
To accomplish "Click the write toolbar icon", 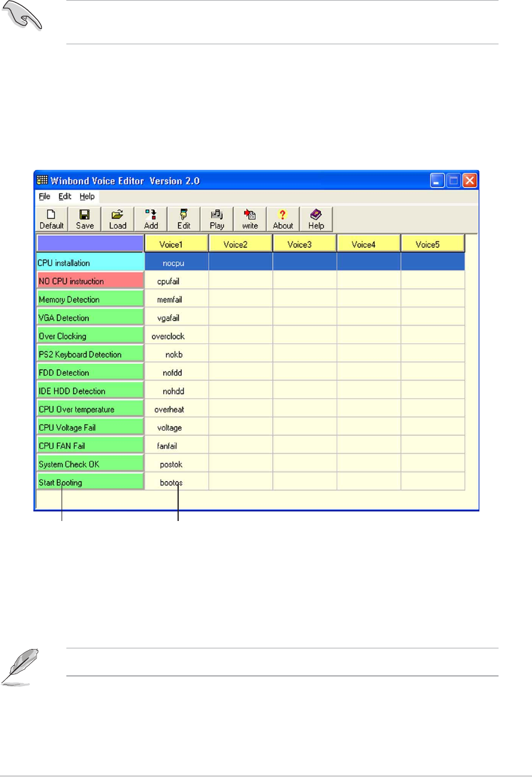I will [250, 219].
